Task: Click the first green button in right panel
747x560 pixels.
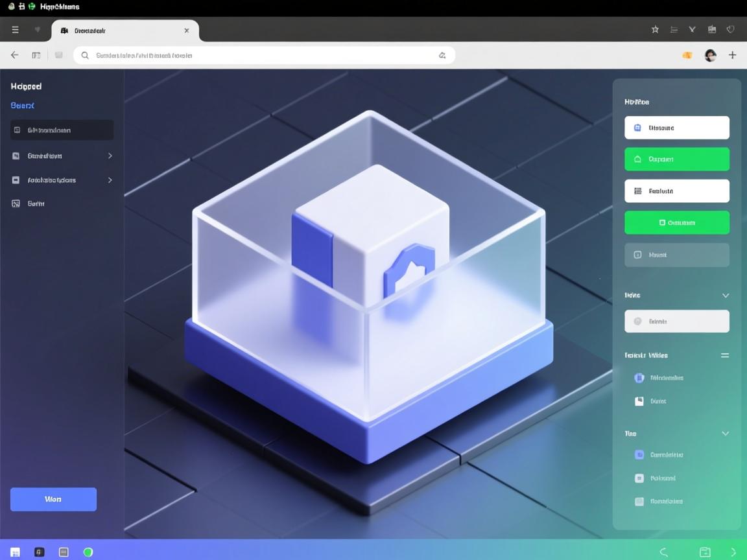Action: 676,159
